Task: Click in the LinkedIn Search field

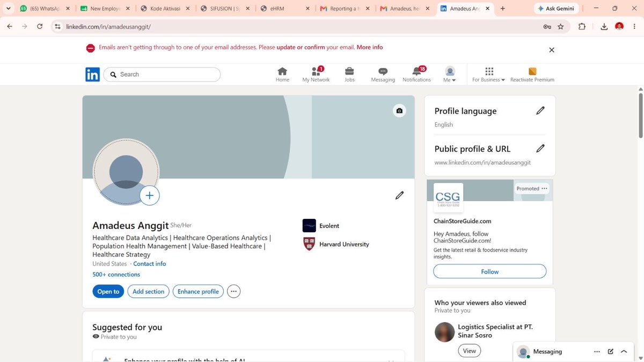Action: coord(162,75)
